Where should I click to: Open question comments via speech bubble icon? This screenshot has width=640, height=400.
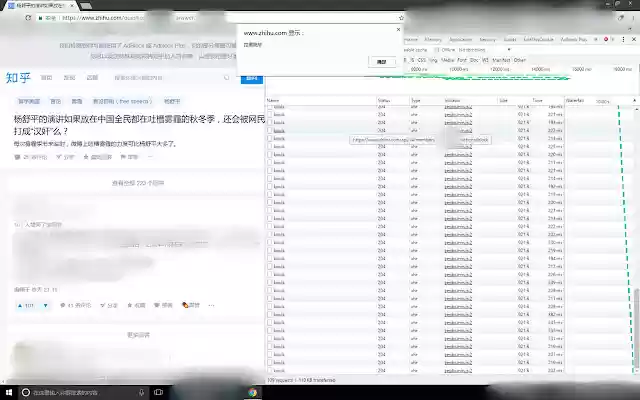(17, 157)
